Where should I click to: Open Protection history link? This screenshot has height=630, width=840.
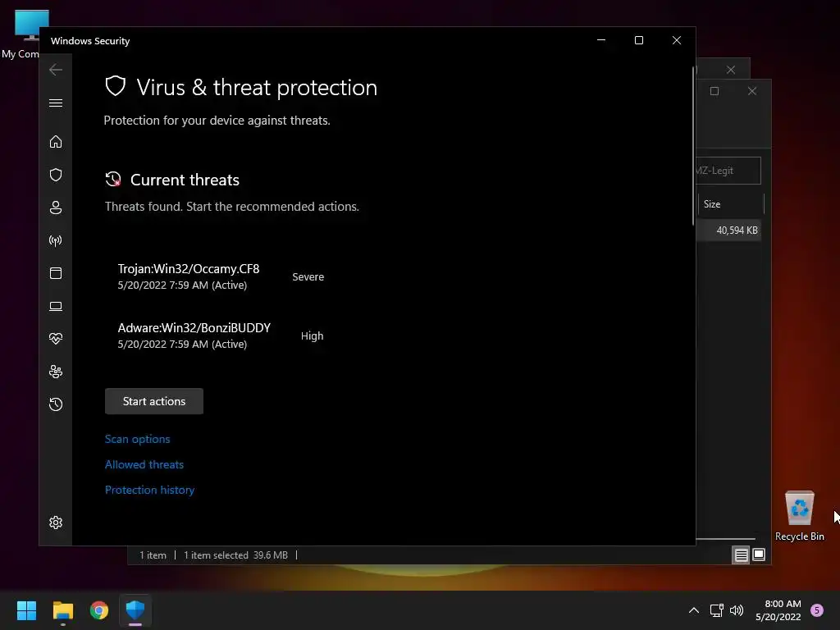coord(149,491)
